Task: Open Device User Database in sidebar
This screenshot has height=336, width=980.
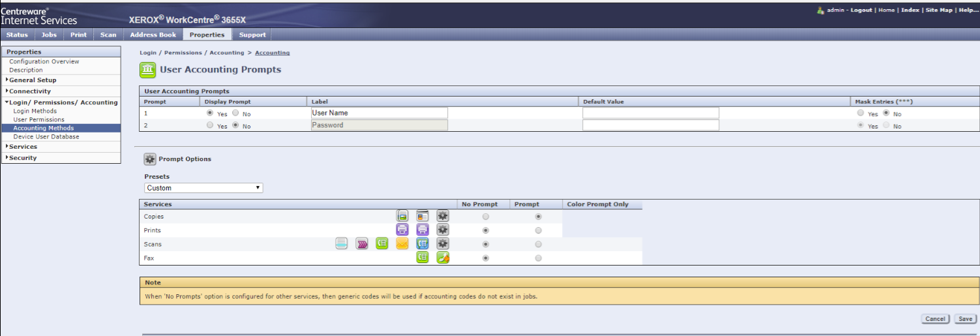Action: (x=46, y=137)
